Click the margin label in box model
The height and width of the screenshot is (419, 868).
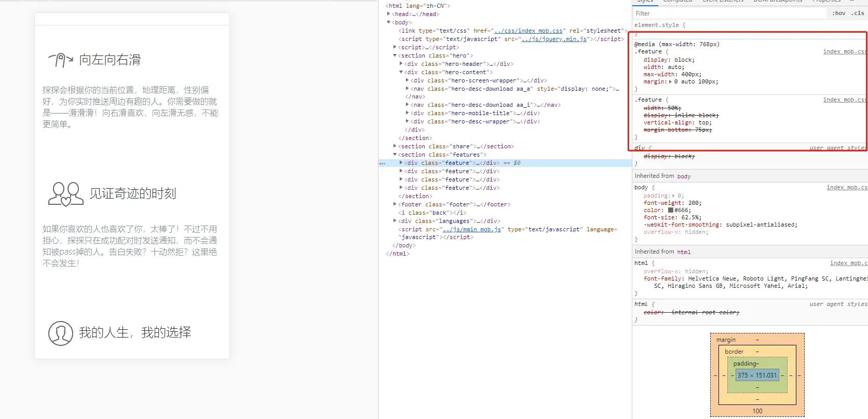726,340
